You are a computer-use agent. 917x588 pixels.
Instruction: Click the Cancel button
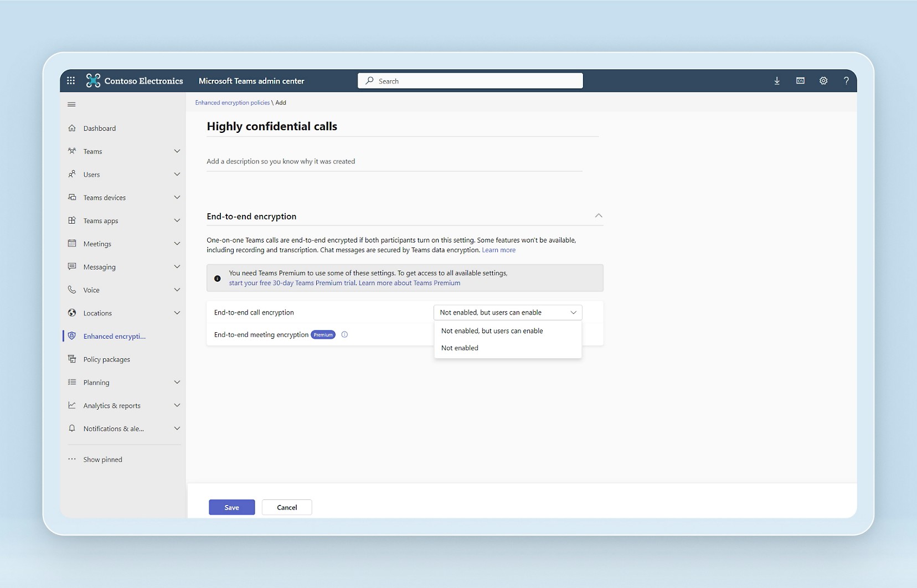(287, 507)
